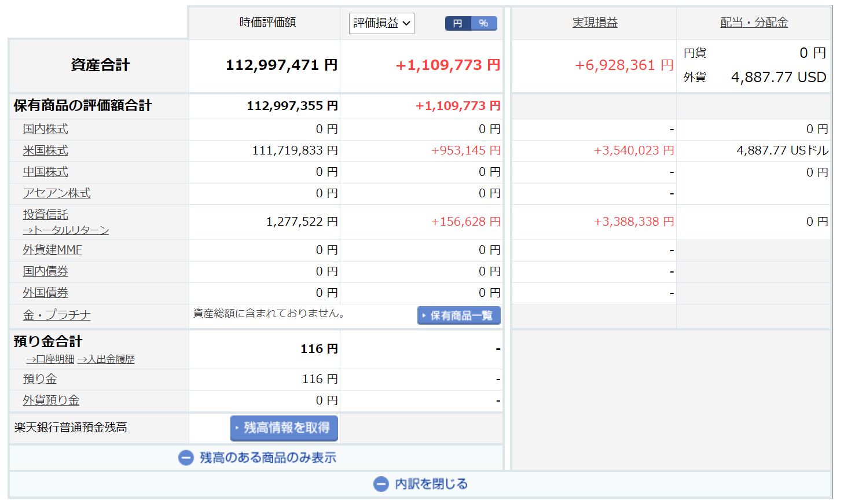Open the 米国株式 holdings link
The image size is (844, 504).
tap(45, 150)
